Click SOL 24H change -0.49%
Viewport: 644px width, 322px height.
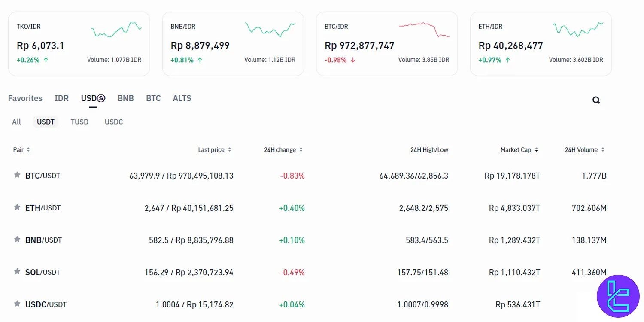[x=292, y=272]
